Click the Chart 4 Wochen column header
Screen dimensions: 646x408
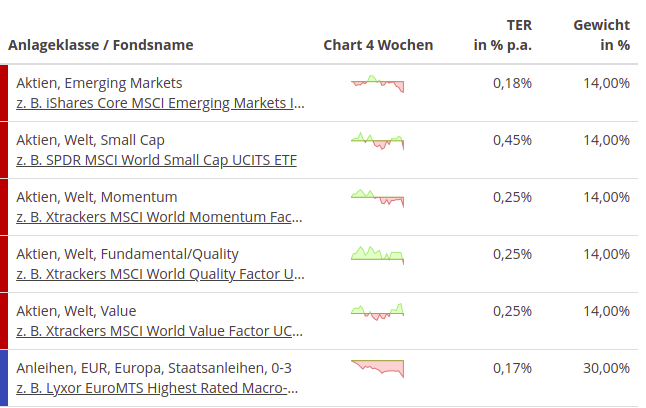pos(378,45)
